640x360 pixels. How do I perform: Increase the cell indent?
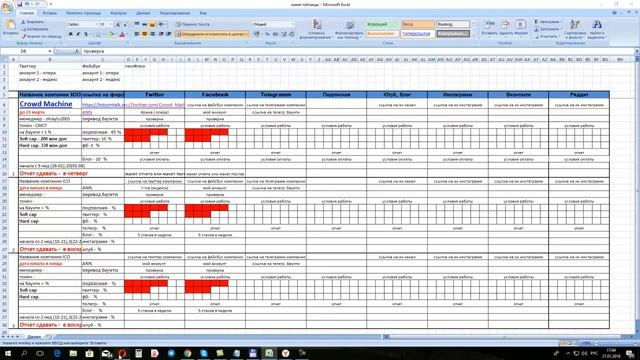(168, 34)
